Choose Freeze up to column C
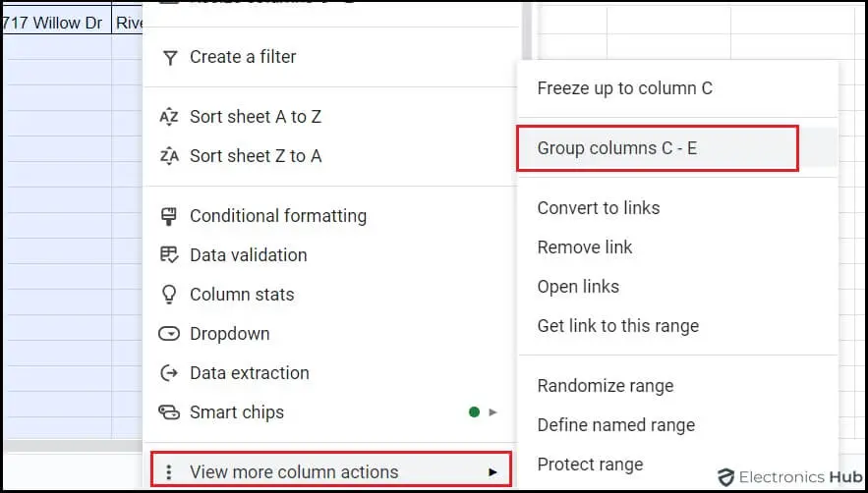This screenshot has height=493, width=868. click(x=624, y=88)
